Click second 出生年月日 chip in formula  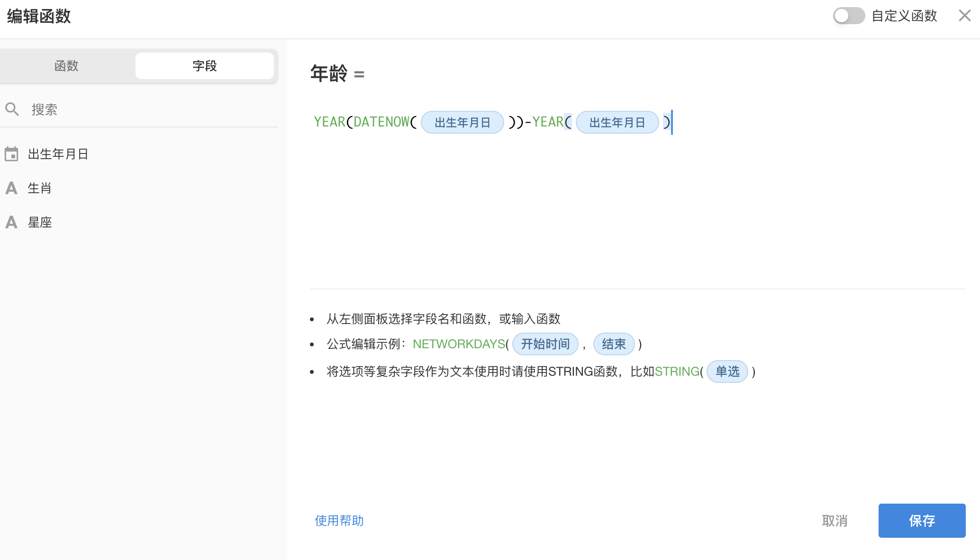point(617,123)
